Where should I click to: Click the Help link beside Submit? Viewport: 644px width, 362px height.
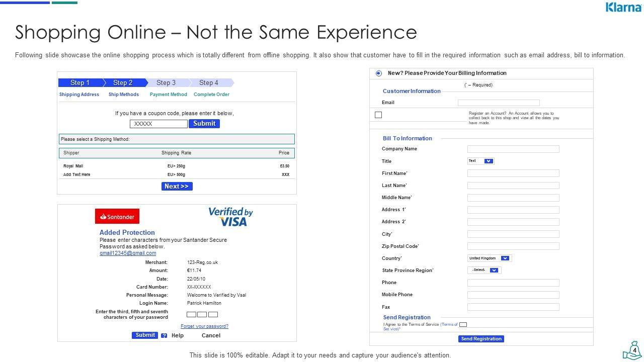click(x=178, y=335)
